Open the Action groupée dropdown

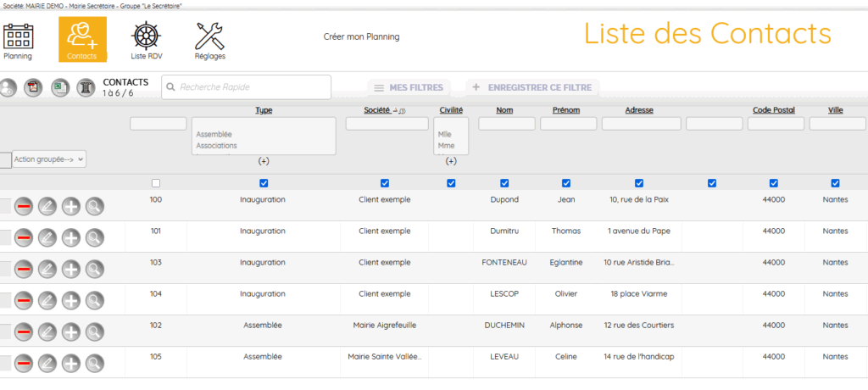tap(48, 159)
